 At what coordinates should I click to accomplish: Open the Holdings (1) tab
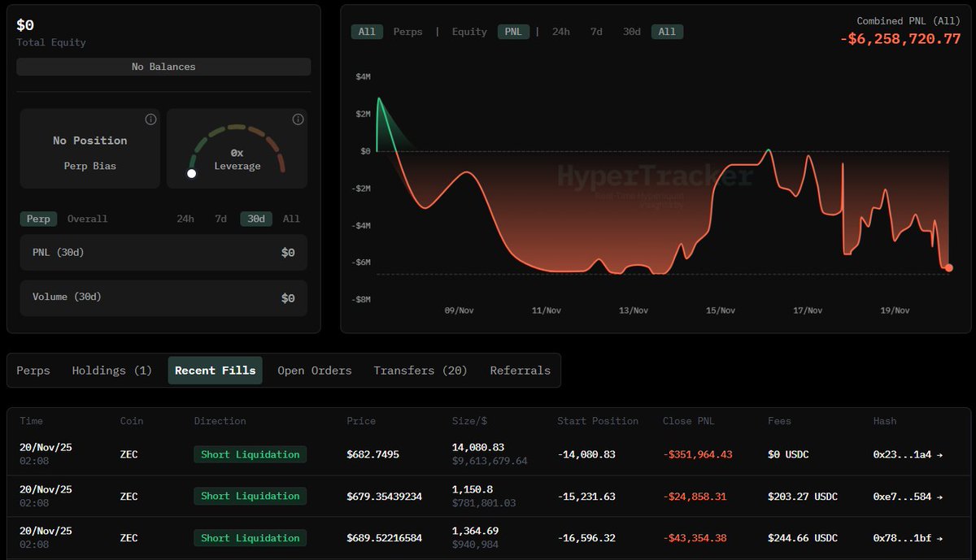coord(112,371)
